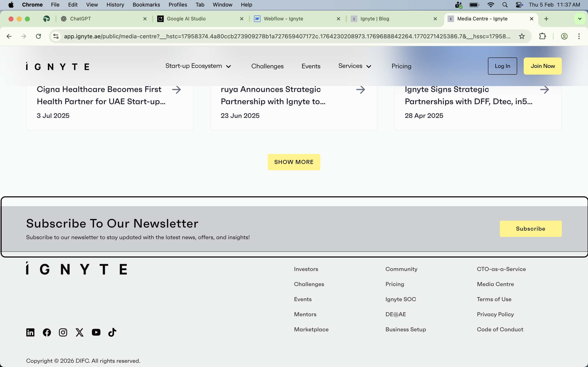Expand Start-up Ecosystem dropdown
This screenshot has height=367, width=588.
point(198,66)
